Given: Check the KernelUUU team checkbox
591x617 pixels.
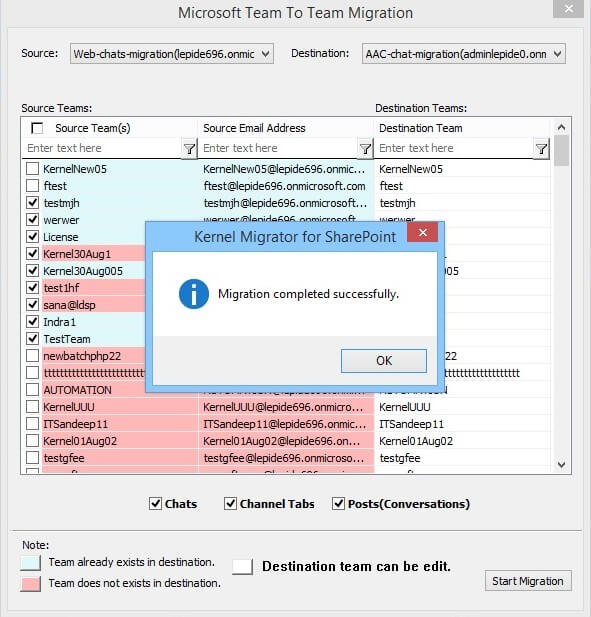Looking at the screenshot, I should [32, 406].
